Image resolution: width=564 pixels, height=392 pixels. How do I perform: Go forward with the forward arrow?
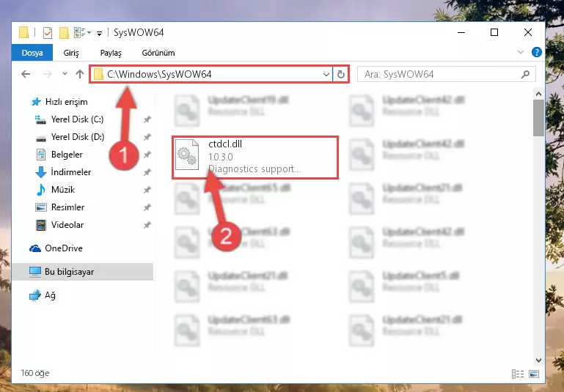pyautogui.click(x=47, y=75)
